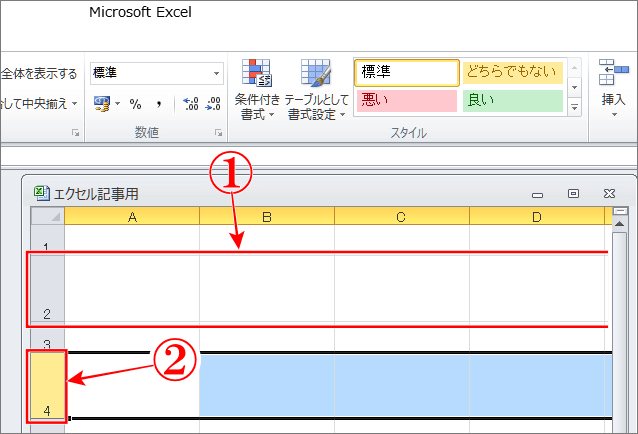Screen dimensions: 638x434
Task: Click the エクセル記事用 workbook icon
Action: [x=42, y=193]
